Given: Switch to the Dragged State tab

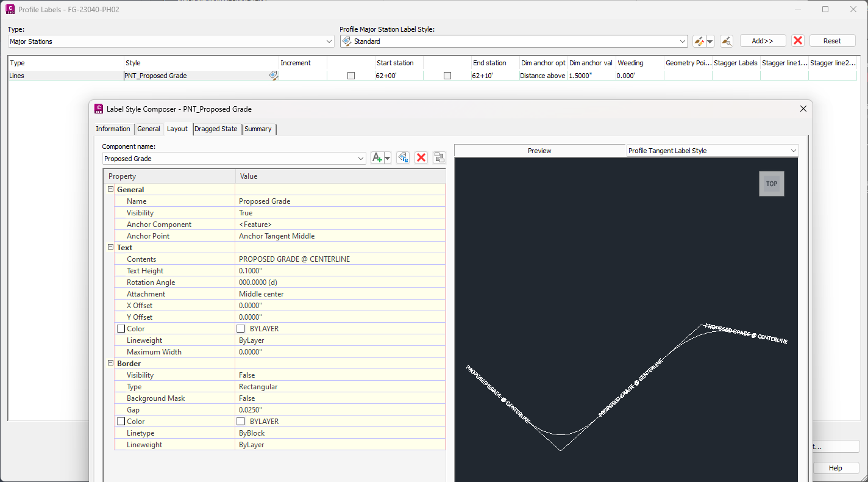Looking at the screenshot, I should [216, 129].
